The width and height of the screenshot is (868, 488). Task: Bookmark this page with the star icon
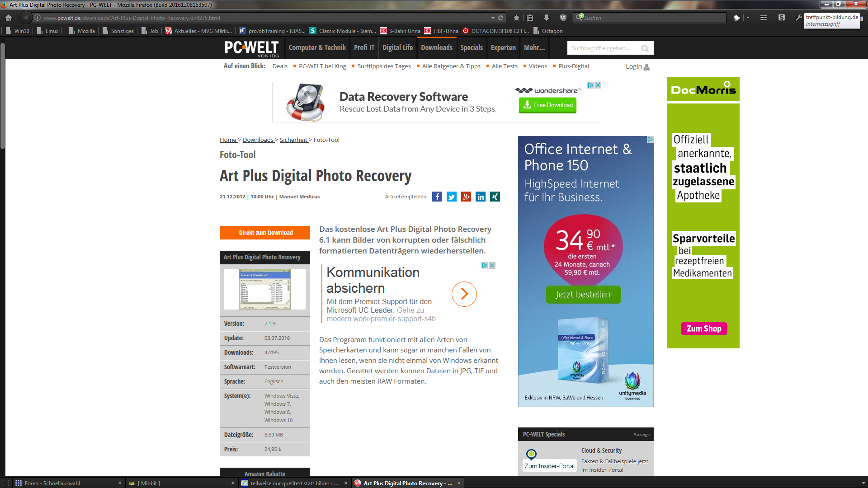(x=516, y=18)
